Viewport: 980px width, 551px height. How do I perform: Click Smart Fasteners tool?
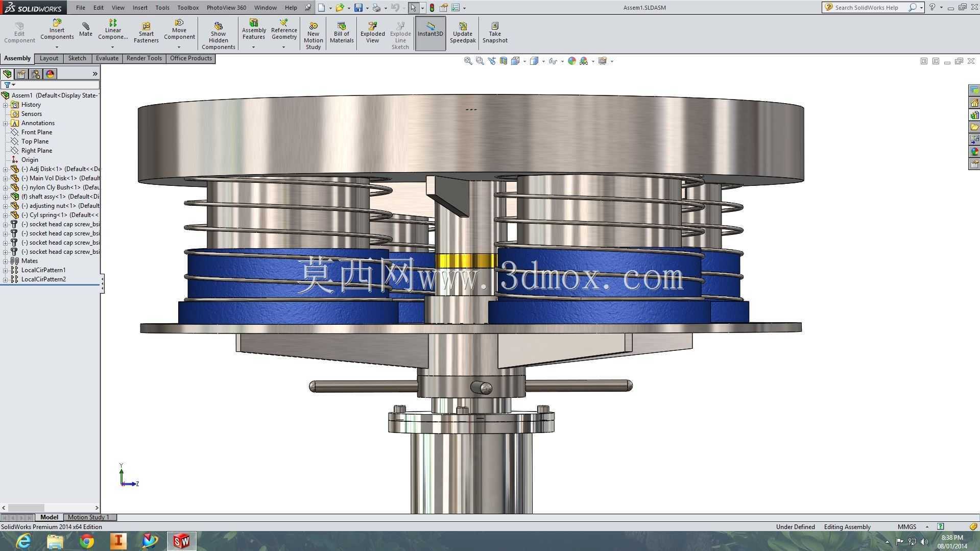[x=146, y=33]
